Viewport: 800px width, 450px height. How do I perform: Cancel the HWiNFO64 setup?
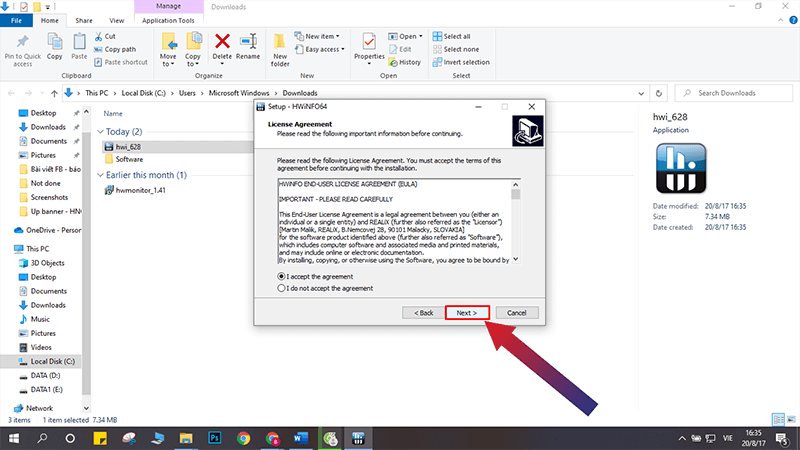pos(516,313)
